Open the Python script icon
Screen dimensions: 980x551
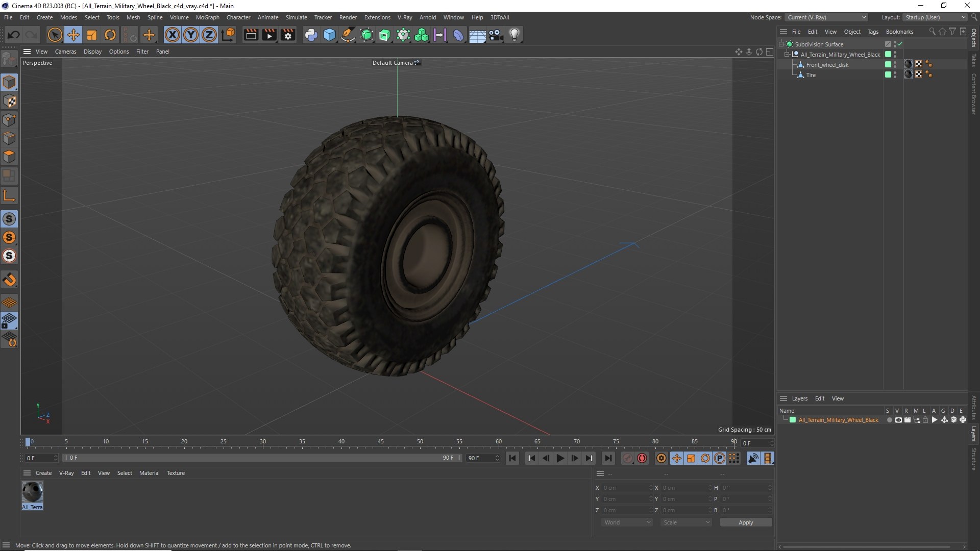(x=311, y=35)
